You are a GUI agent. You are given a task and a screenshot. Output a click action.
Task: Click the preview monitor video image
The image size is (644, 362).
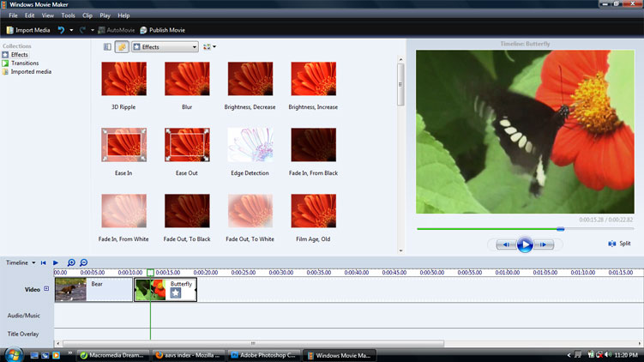(x=525, y=132)
